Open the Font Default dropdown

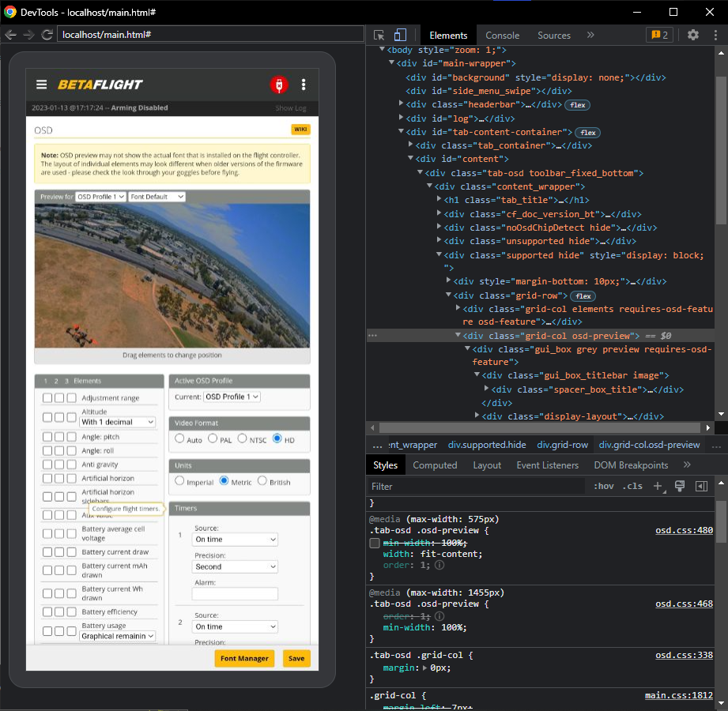157,197
